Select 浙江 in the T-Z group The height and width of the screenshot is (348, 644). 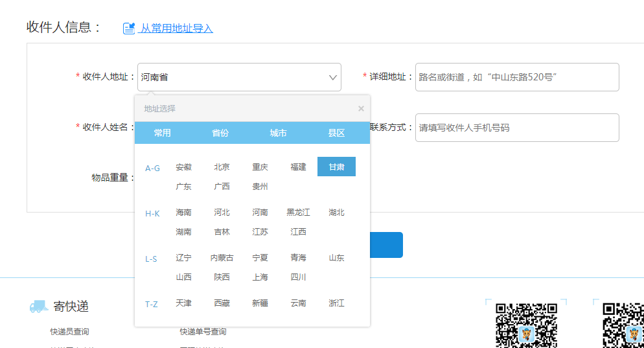click(336, 303)
